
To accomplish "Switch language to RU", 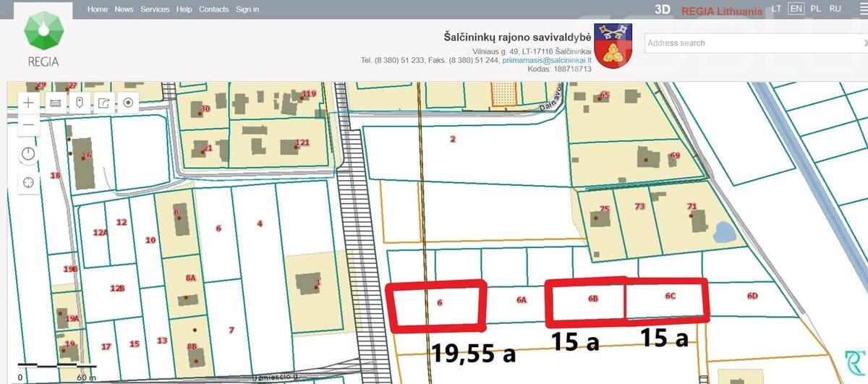I will (835, 9).
